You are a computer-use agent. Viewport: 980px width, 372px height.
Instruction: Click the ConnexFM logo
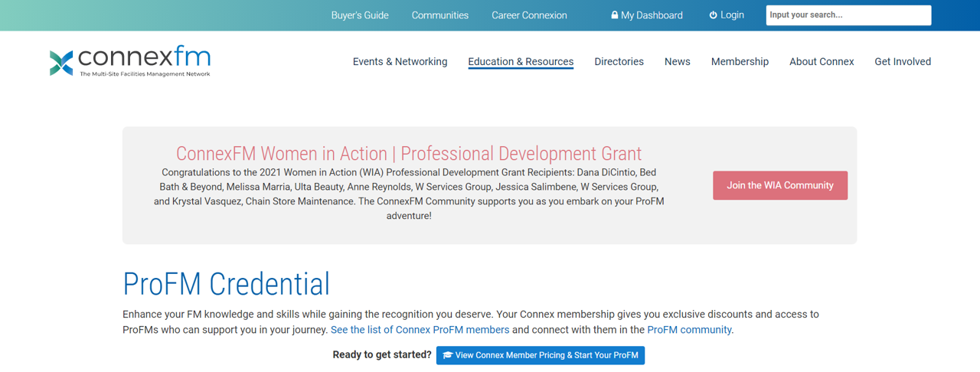coord(130,61)
